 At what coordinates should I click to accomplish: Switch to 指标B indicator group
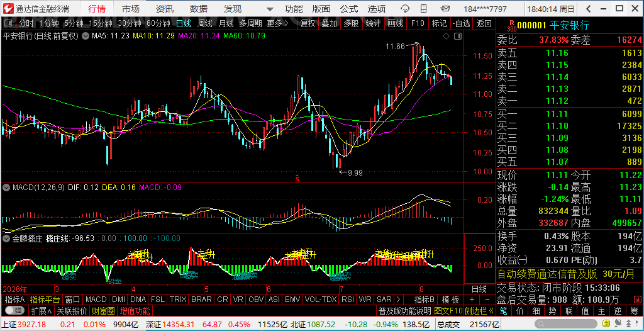click(x=425, y=300)
